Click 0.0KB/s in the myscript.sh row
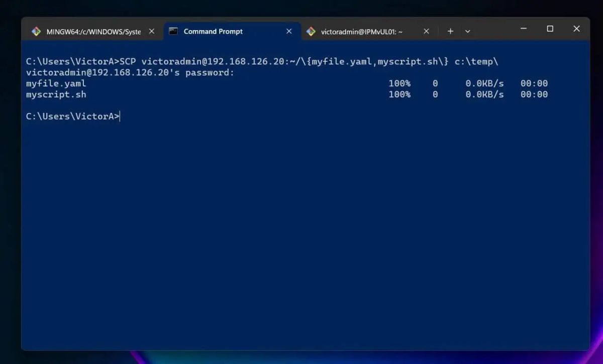 pos(484,94)
